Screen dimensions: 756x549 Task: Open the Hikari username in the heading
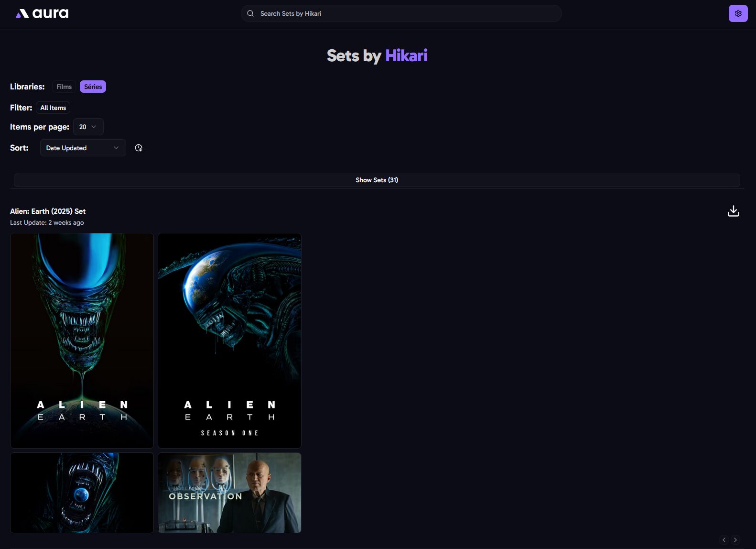click(406, 55)
